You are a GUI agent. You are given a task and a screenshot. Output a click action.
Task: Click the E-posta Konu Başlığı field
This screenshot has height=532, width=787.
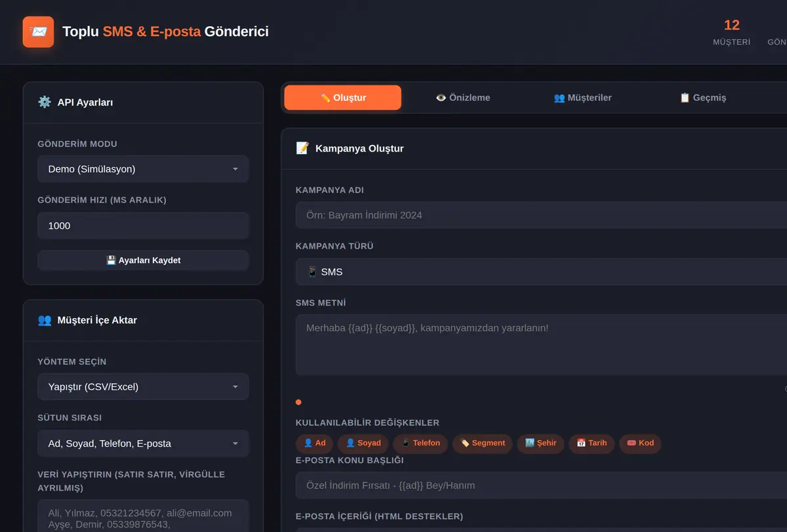[x=541, y=485]
